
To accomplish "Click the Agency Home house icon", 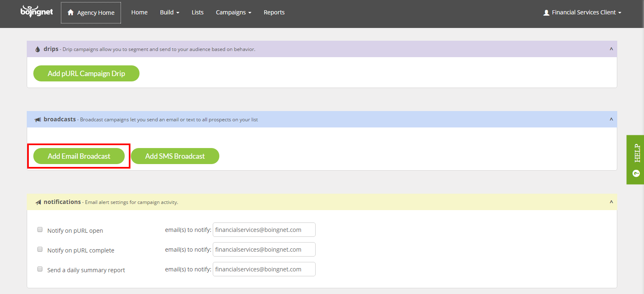I will click(x=70, y=12).
